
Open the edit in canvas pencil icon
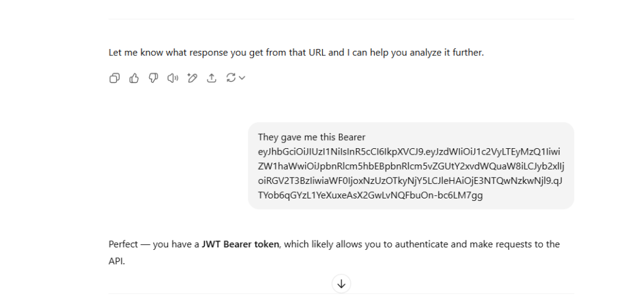(x=192, y=78)
